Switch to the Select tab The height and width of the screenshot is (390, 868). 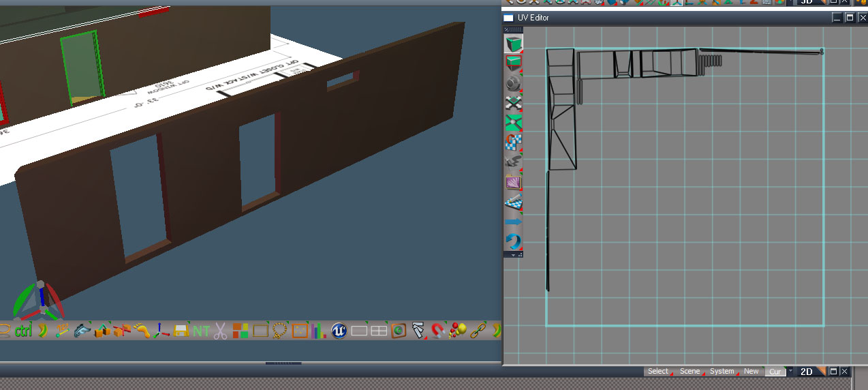pos(658,372)
